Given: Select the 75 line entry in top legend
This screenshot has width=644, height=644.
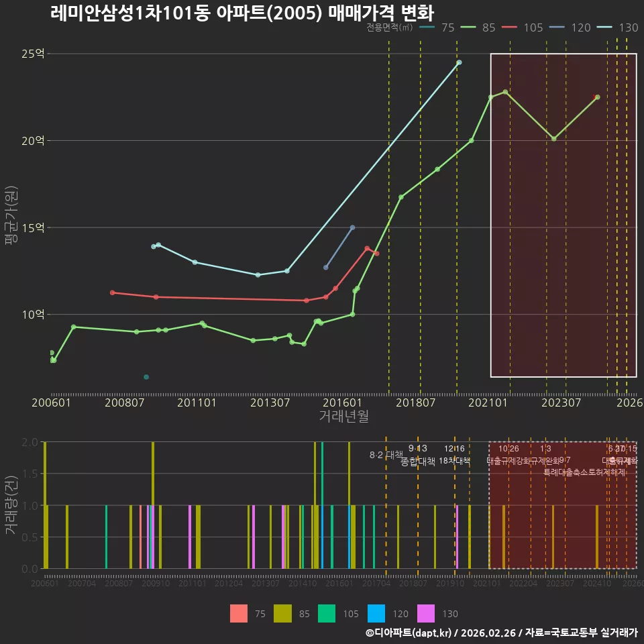Looking at the screenshot, I should coord(437,28).
